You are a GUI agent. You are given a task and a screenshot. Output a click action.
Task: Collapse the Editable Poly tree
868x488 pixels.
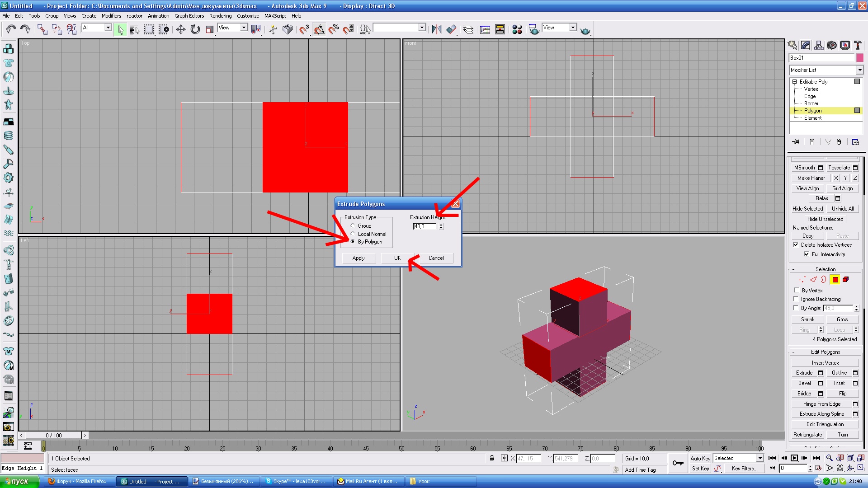[794, 82]
